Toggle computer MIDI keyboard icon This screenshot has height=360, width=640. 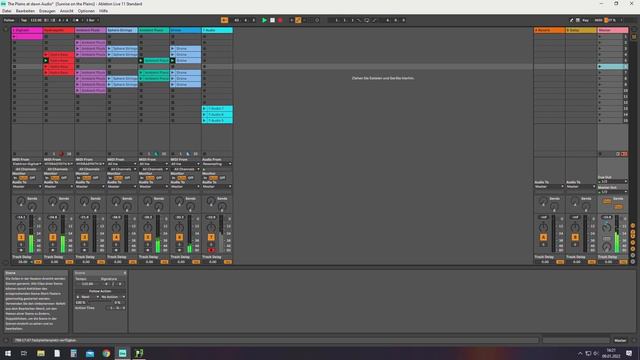tap(578, 20)
